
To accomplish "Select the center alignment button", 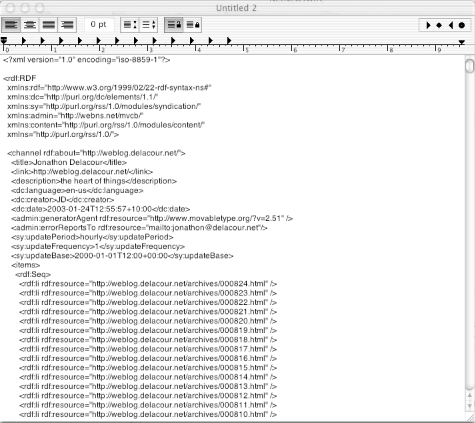I will pos(30,25).
